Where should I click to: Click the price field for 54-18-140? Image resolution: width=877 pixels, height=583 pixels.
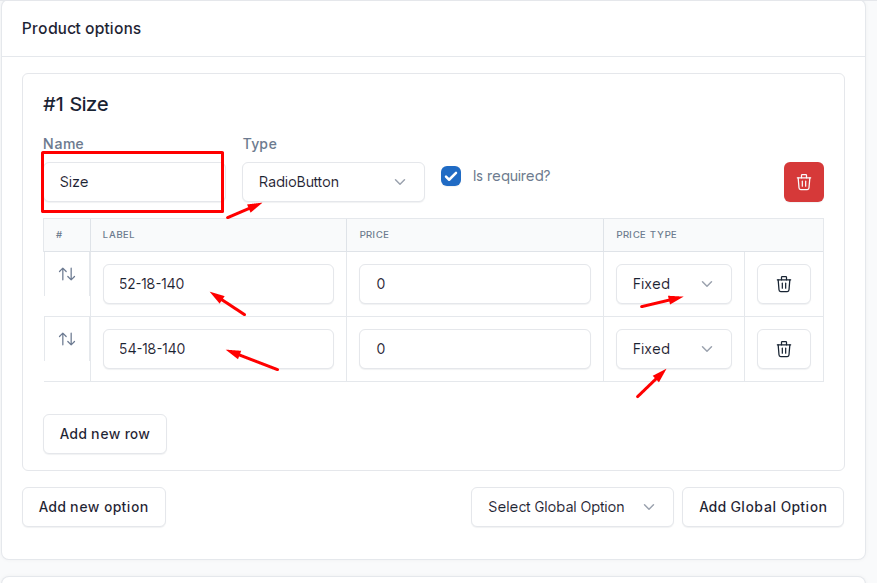point(475,349)
